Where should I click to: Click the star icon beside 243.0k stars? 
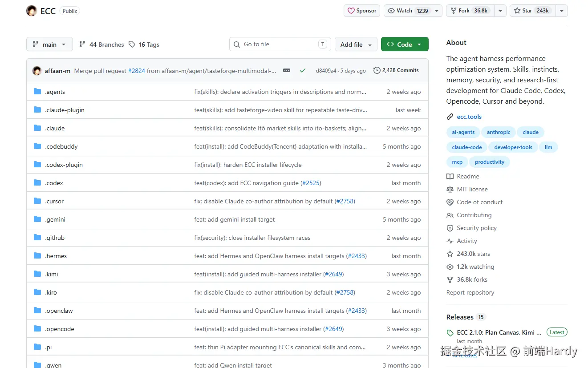coord(450,254)
